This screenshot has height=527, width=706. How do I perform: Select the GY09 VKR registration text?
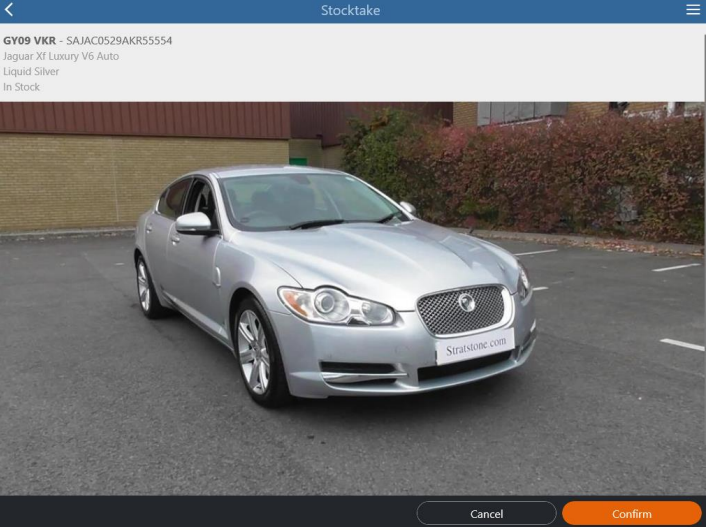[29, 40]
